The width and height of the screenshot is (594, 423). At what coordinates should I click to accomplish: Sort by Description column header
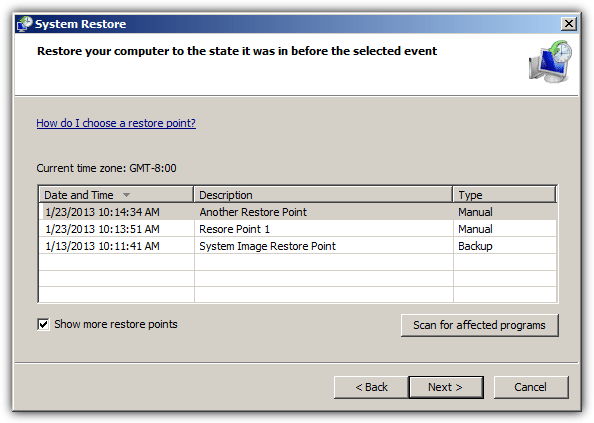point(323,195)
